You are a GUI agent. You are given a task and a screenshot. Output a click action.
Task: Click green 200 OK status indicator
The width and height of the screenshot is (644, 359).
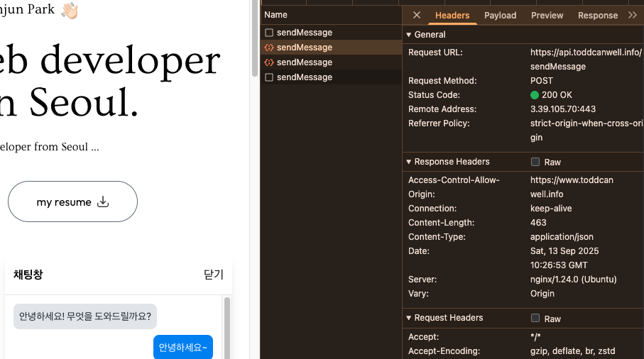point(535,95)
